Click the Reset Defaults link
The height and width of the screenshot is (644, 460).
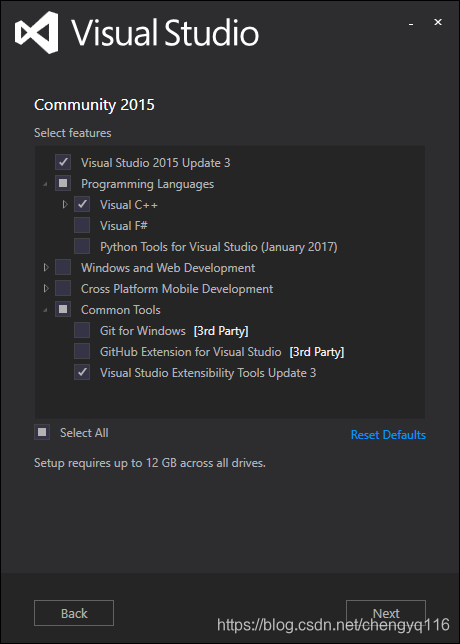coord(388,435)
